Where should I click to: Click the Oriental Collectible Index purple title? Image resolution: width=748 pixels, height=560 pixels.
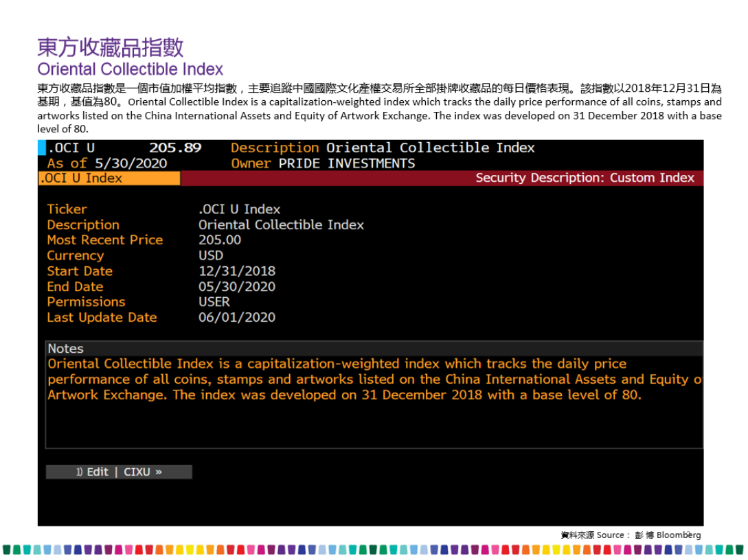(131, 69)
